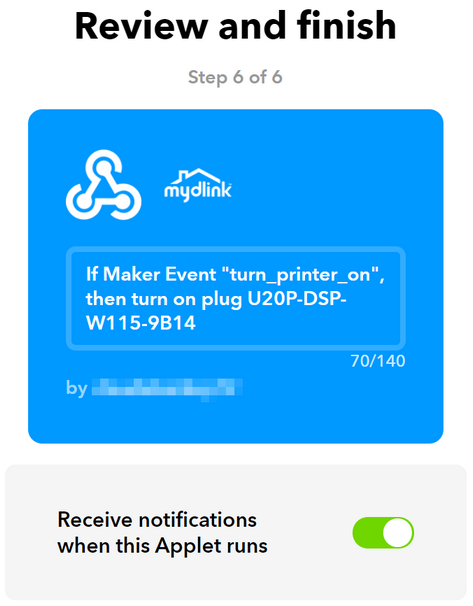This screenshot has height=606, width=473.
Task: Place cursor on "turn_printer_on" event name
Action: tap(301, 275)
